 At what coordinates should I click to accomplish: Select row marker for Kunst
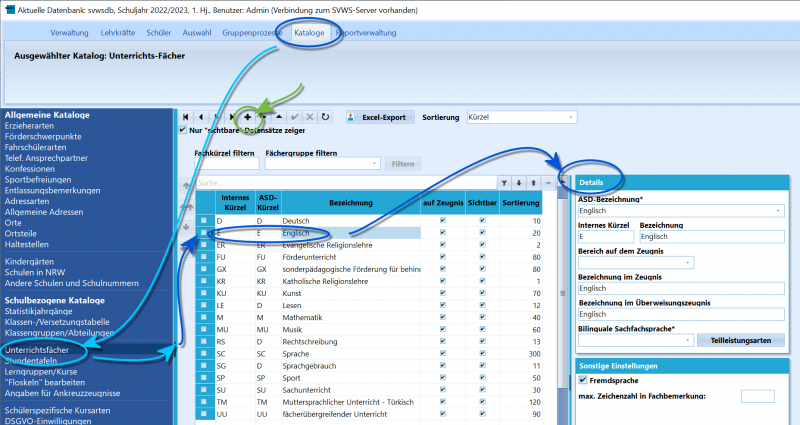click(204, 293)
